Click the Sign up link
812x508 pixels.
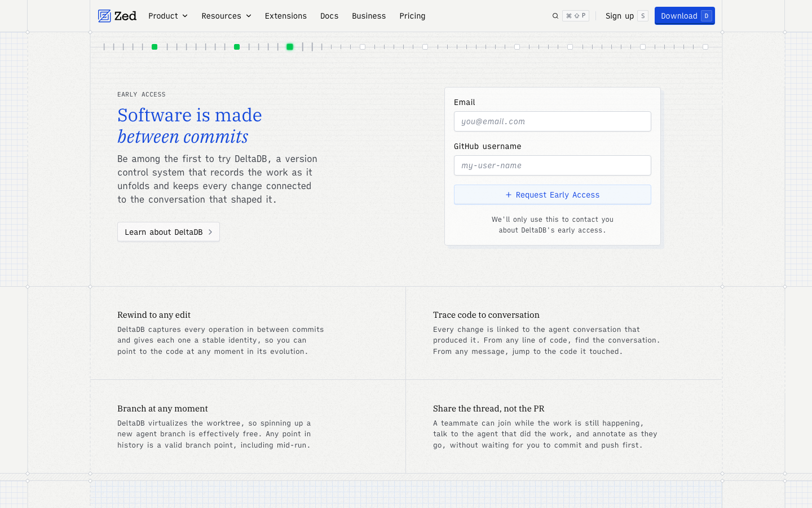point(620,16)
